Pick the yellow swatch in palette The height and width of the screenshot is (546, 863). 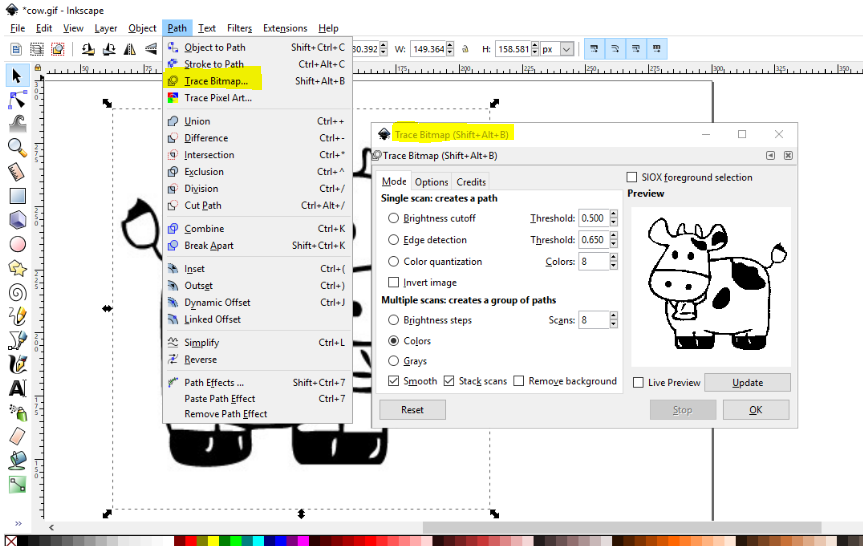point(213,541)
